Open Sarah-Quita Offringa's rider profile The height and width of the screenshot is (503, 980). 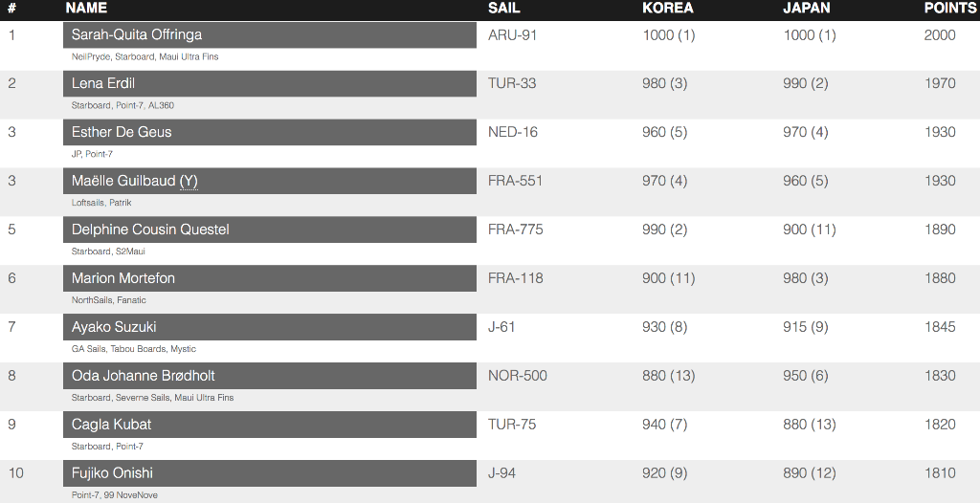pyautogui.click(x=269, y=35)
